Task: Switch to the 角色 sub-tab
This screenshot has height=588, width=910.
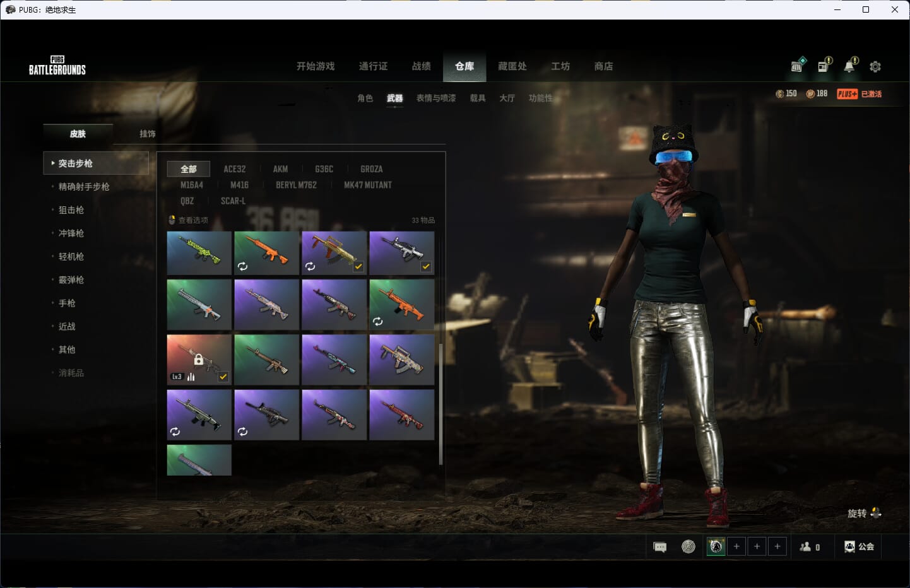Action: [365, 98]
